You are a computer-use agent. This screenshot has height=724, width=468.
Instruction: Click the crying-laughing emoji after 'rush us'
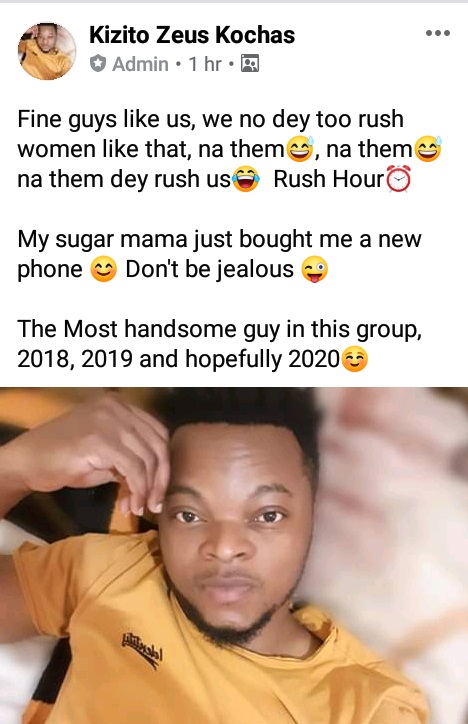click(246, 179)
